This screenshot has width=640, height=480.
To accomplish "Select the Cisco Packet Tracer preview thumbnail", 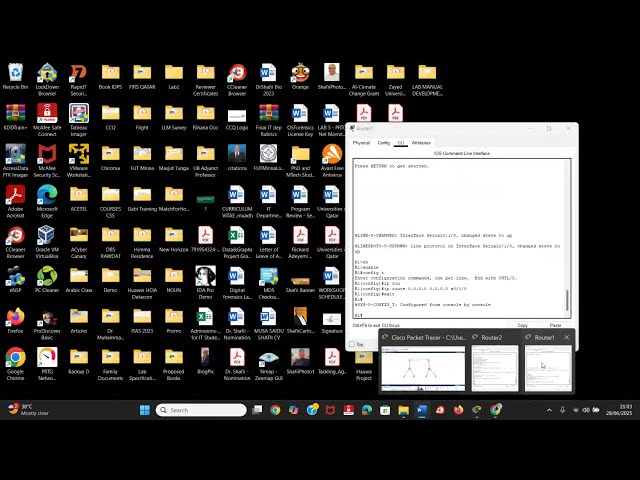I will [423, 368].
